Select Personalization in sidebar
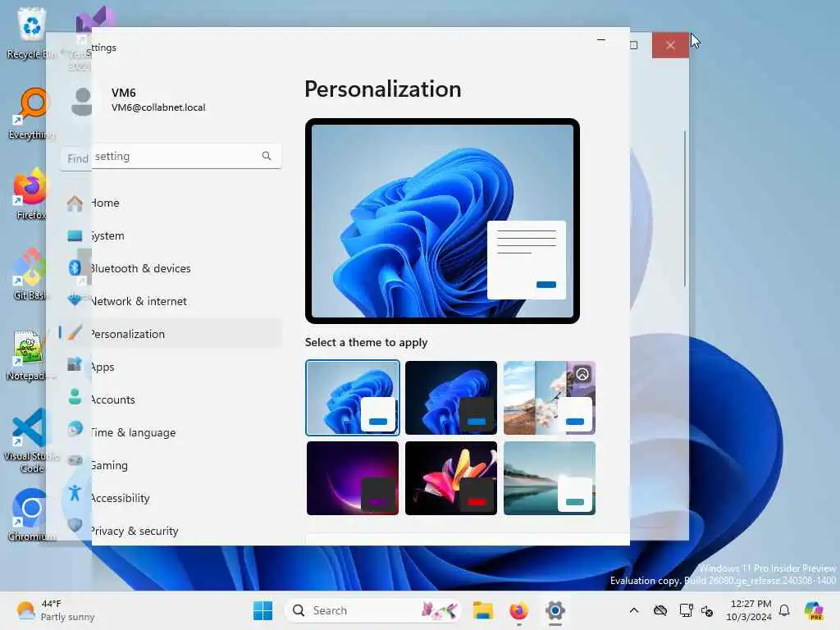840x630 pixels. click(x=171, y=334)
